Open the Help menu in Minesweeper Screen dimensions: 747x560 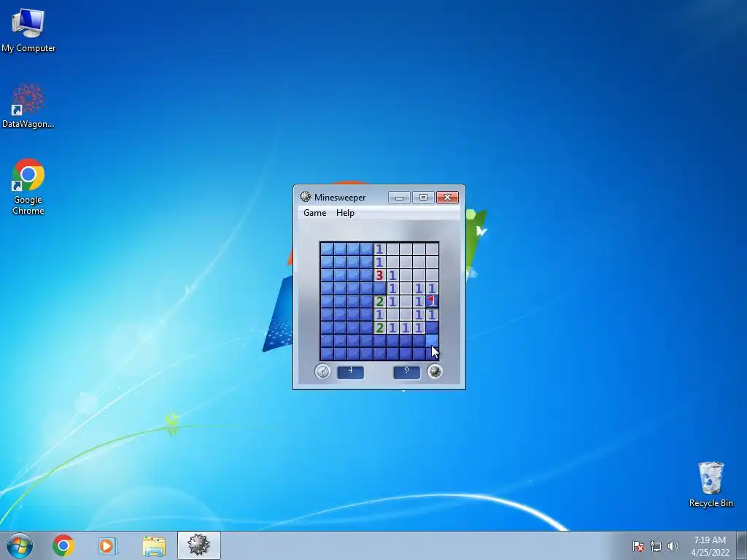point(345,213)
